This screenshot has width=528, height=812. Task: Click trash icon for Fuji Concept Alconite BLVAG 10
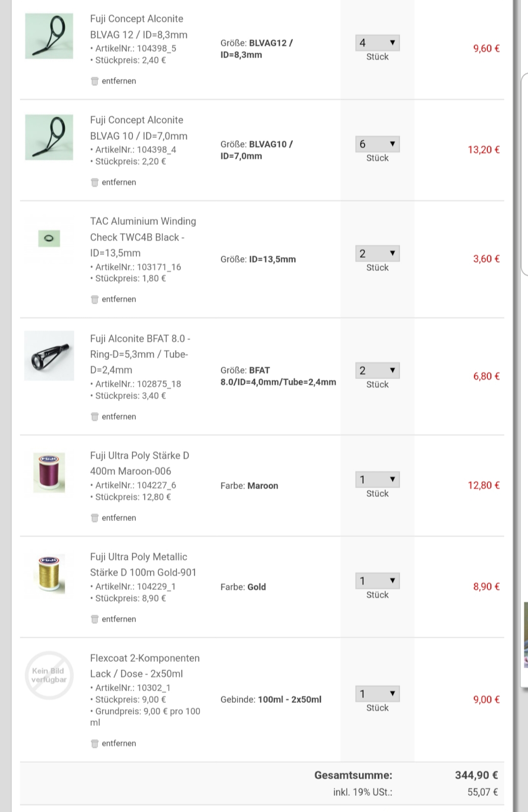click(x=95, y=182)
